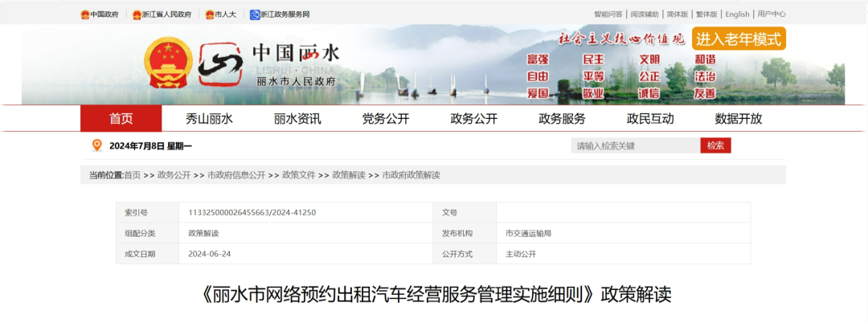Image resolution: width=868 pixels, height=323 pixels.
Task: Open the 秀山丽水 navigation item
Action: tap(209, 118)
